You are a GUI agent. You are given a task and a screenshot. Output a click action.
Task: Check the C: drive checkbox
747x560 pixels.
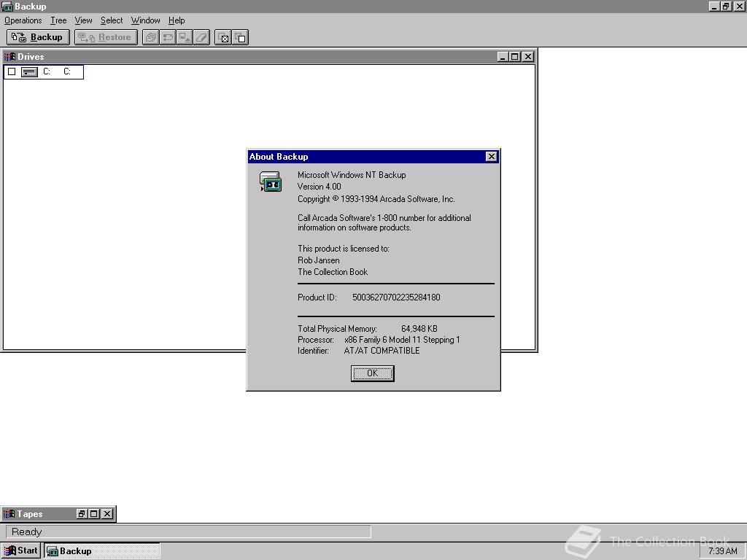tap(12, 72)
